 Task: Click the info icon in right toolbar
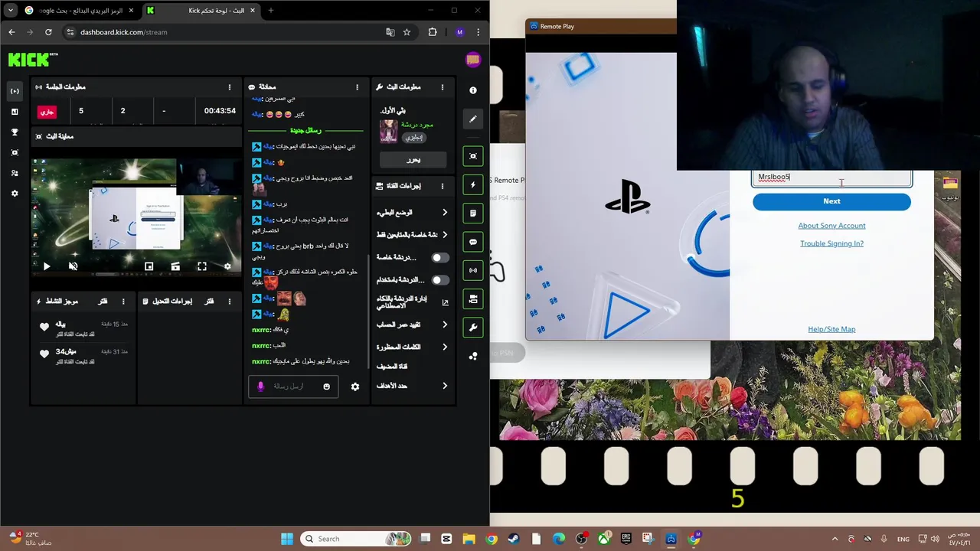473,90
